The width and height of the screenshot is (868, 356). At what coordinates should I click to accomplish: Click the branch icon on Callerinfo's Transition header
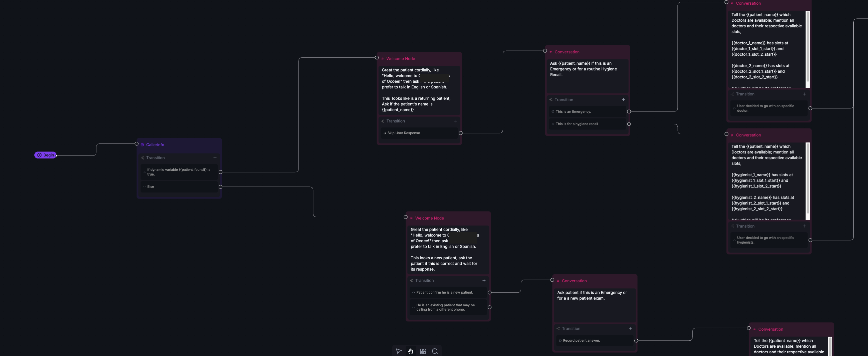[x=143, y=157]
